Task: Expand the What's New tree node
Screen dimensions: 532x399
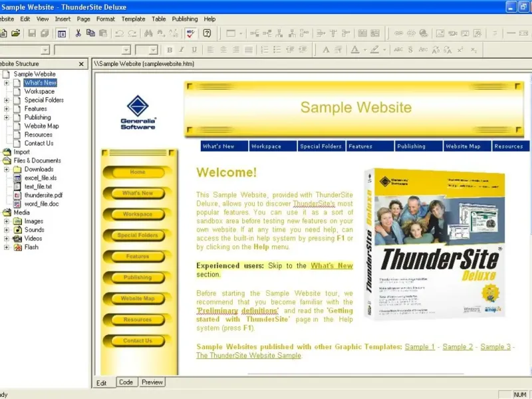Action: (x=7, y=82)
